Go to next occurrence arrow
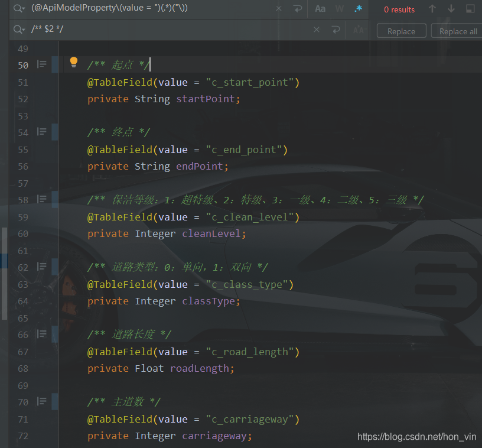 [x=451, y=9]
